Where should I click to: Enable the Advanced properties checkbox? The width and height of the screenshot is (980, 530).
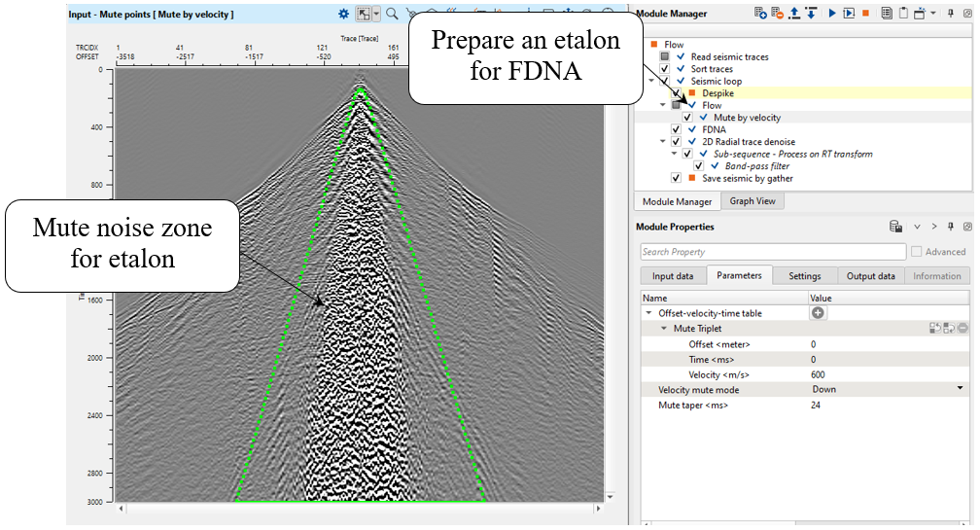[x=916, y=252]
